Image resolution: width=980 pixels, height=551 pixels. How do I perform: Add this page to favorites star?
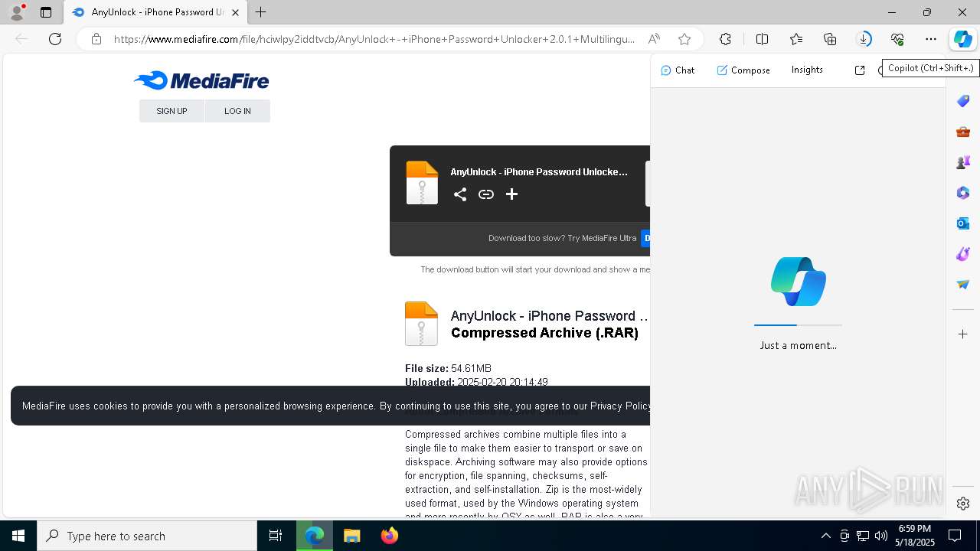tap(684, 39)
